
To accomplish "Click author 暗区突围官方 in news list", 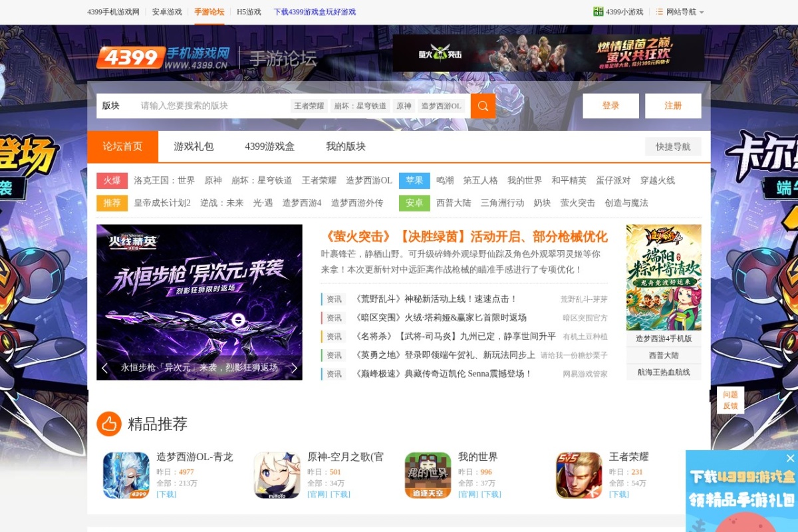I will [x=585, y=318].
